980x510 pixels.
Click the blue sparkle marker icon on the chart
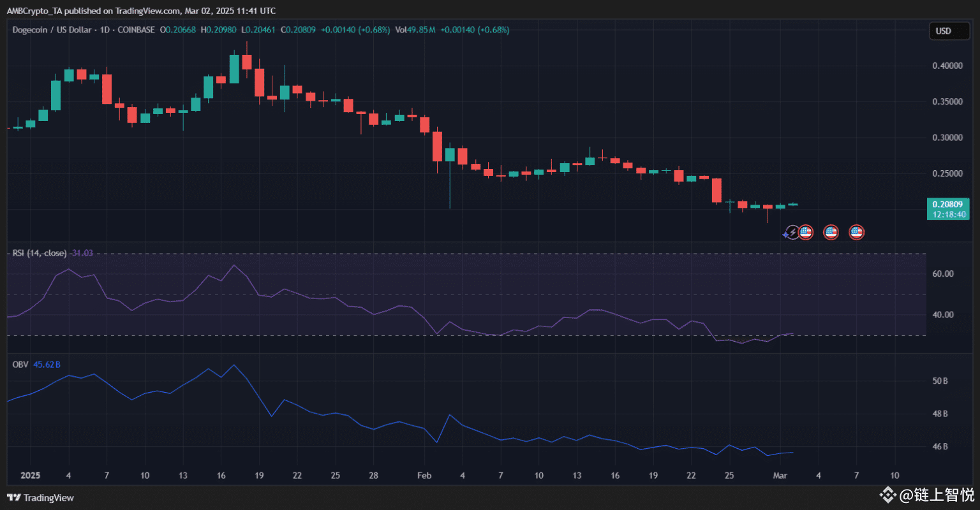click(785, 234)
